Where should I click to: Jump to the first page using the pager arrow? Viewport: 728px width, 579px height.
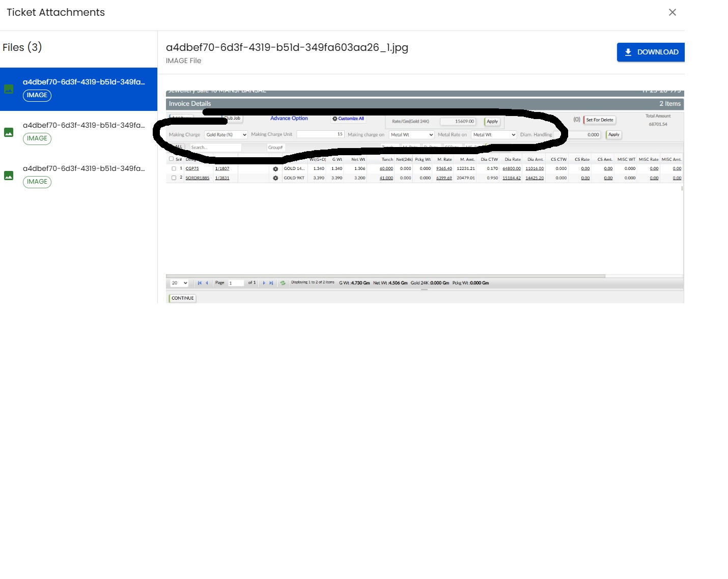click(200, 283)
